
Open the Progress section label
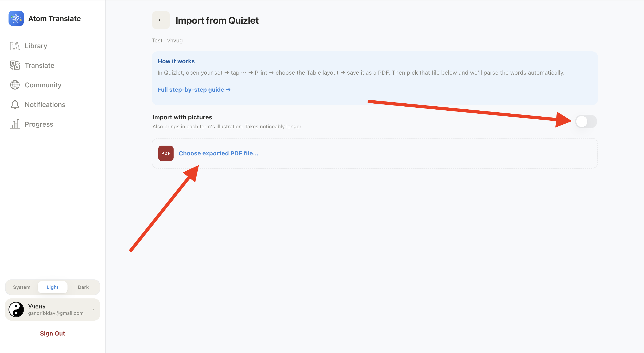coord(39,124)
